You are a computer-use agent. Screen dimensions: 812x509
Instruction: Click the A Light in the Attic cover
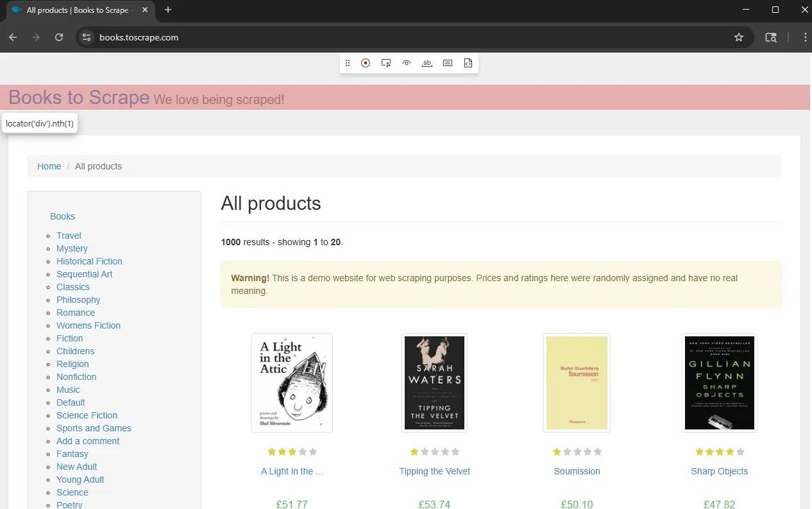tap(292, 383)
